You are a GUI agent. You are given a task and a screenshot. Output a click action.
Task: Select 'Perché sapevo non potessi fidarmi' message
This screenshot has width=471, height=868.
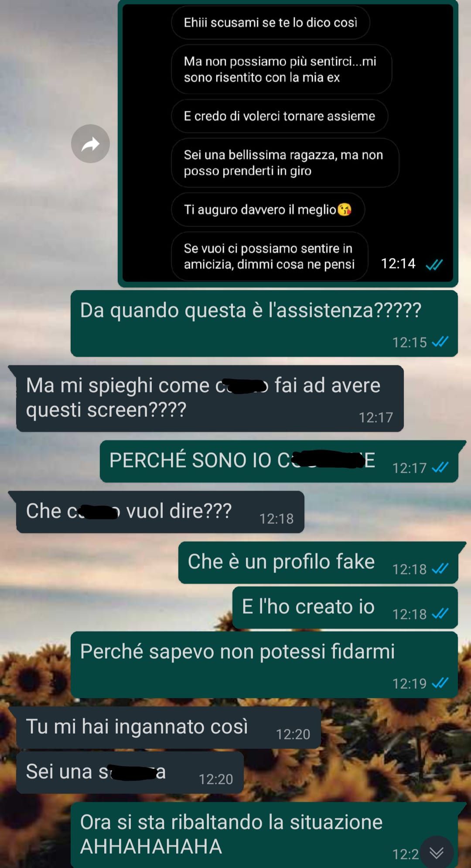tap(264, 665)
